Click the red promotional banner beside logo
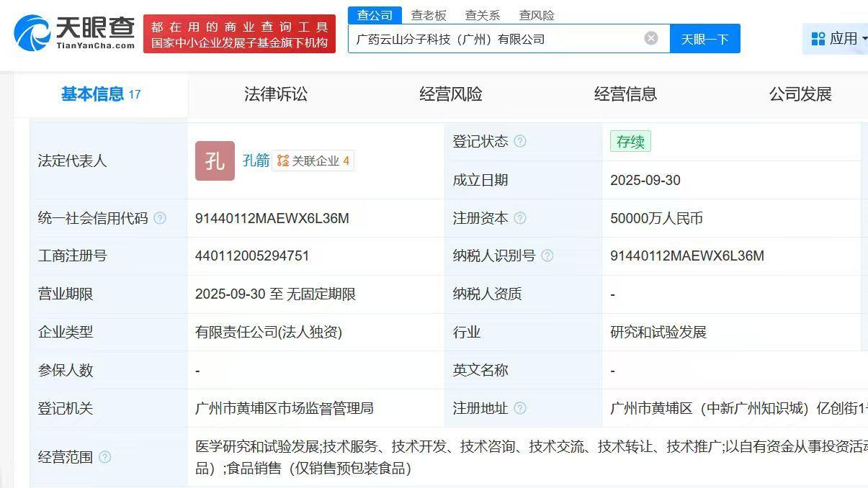 (x=239, y=34)
